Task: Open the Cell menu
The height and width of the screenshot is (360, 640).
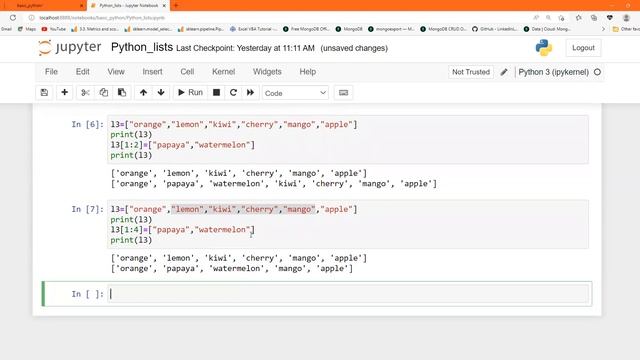Action: tap(187, 72)
